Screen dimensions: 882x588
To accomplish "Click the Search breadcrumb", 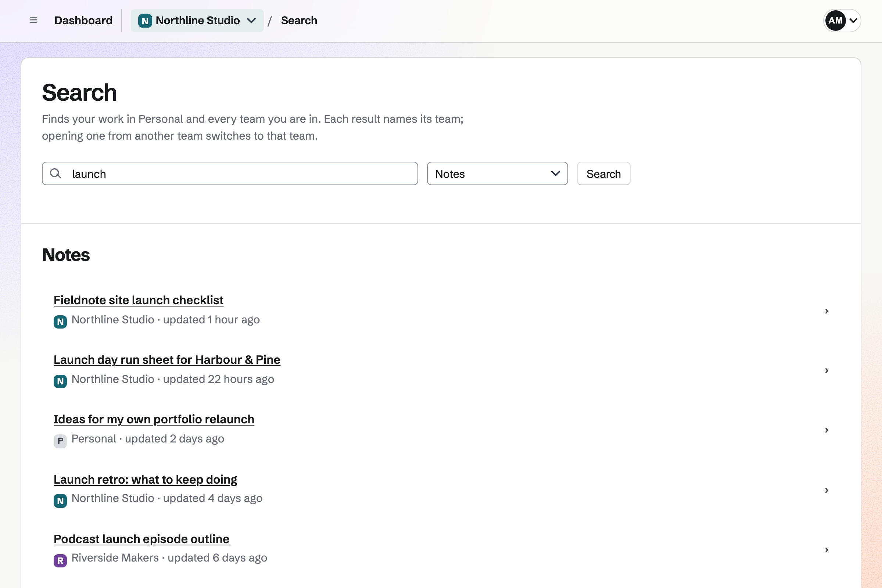I will coord(299,20).
